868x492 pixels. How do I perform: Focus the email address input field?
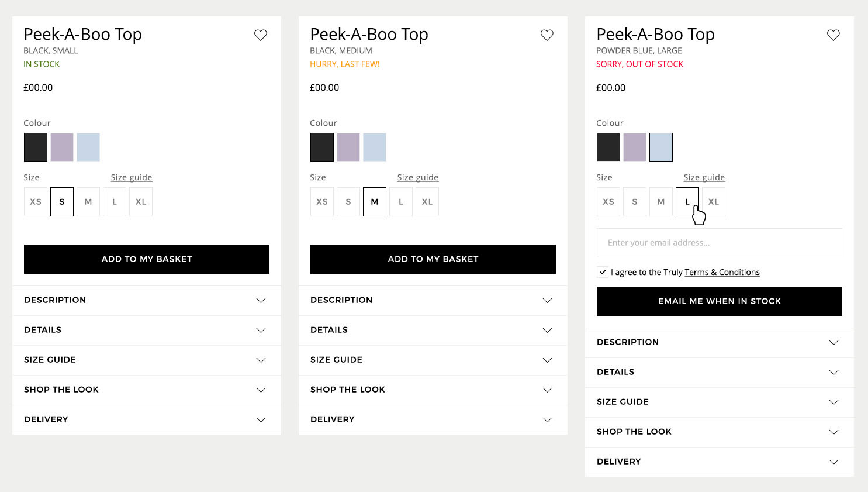tap(720, 243)
